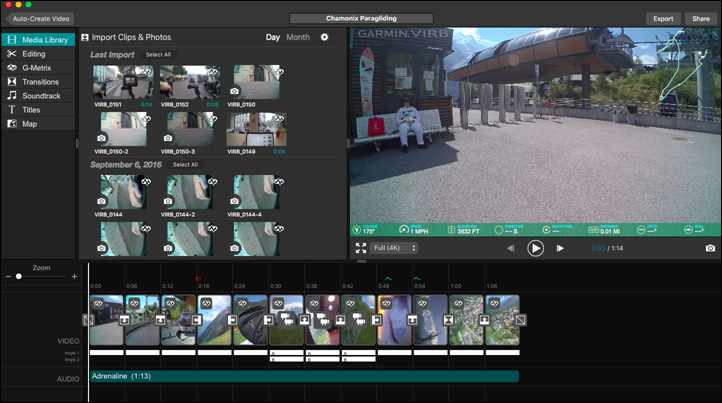Play the video preview
This screenshot has width=722, height=403.
click(x=535, y=248)
